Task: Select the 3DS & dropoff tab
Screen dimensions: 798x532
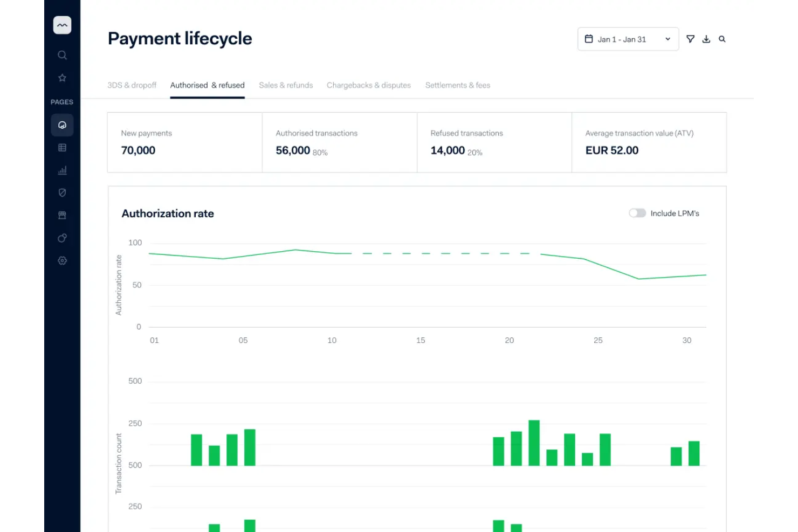Action: click(132, 85)
